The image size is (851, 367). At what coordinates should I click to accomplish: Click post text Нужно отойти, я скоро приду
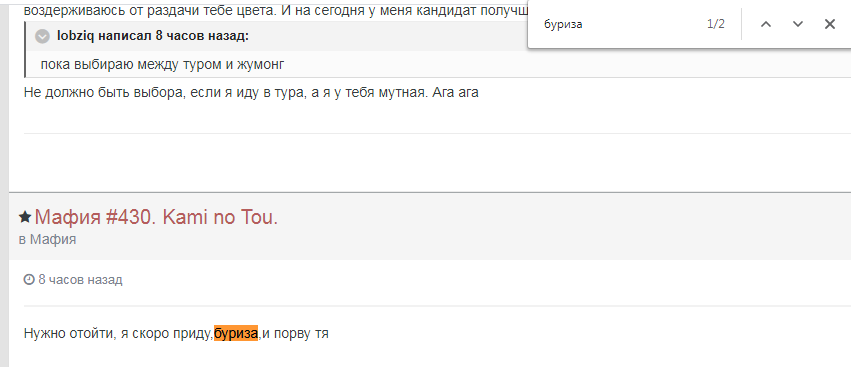pos(118,333)
